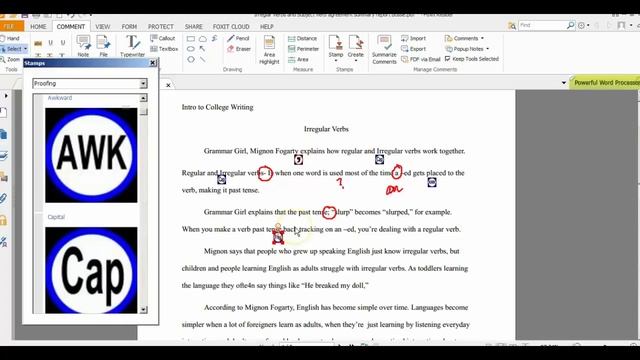Open the FILE menu tab

10,27
